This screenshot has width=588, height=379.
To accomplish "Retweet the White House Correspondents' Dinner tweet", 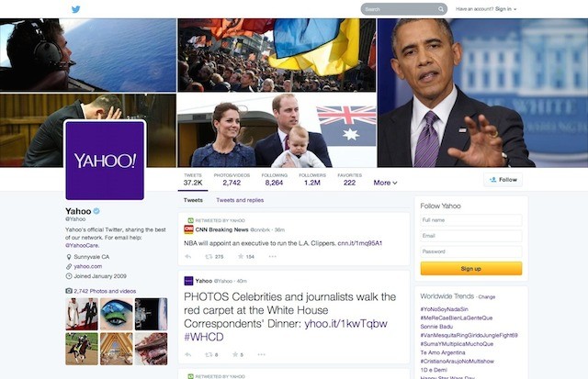I will 209,354.
